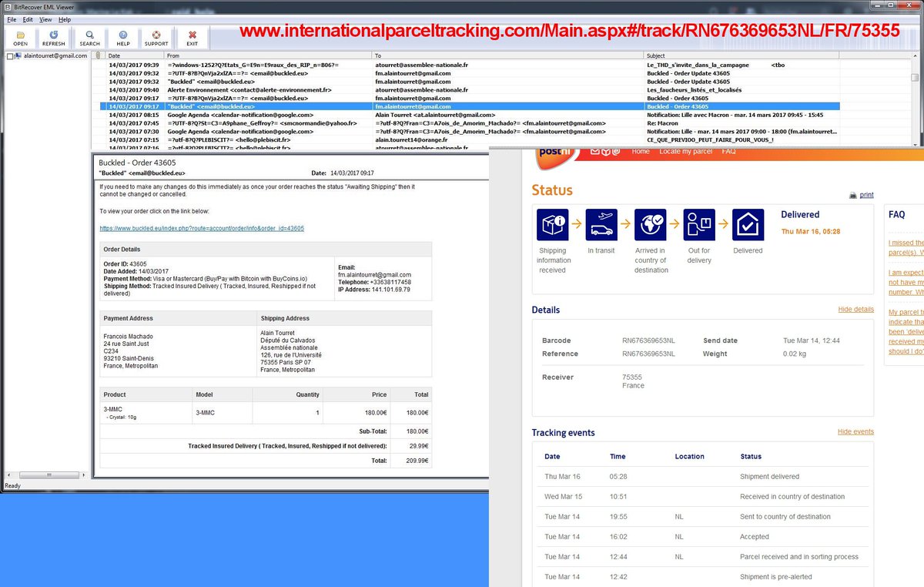Check the alaintourret@gmail.com folder checkbox
This screenshot has height=587, width=924.
click(x=9, y=56)
